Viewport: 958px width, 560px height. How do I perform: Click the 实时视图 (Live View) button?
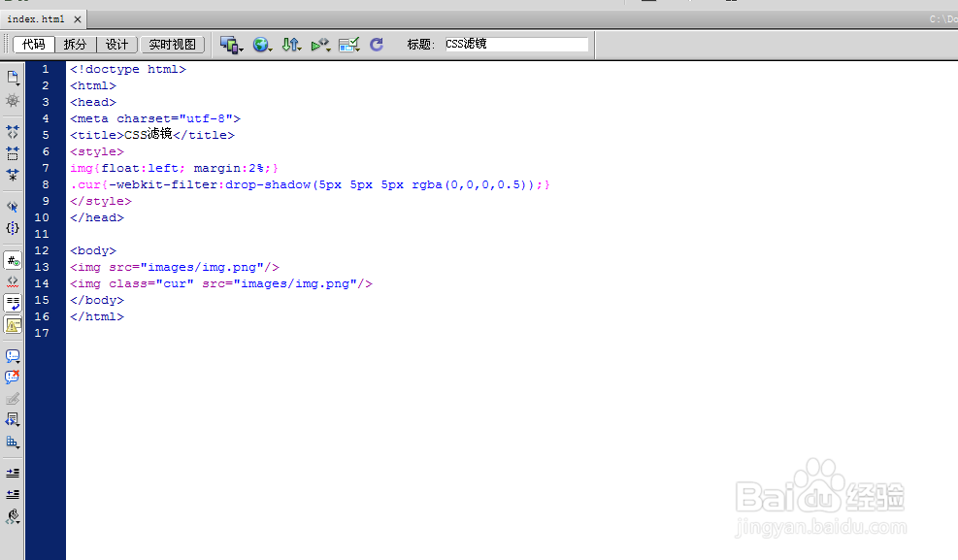172,44
